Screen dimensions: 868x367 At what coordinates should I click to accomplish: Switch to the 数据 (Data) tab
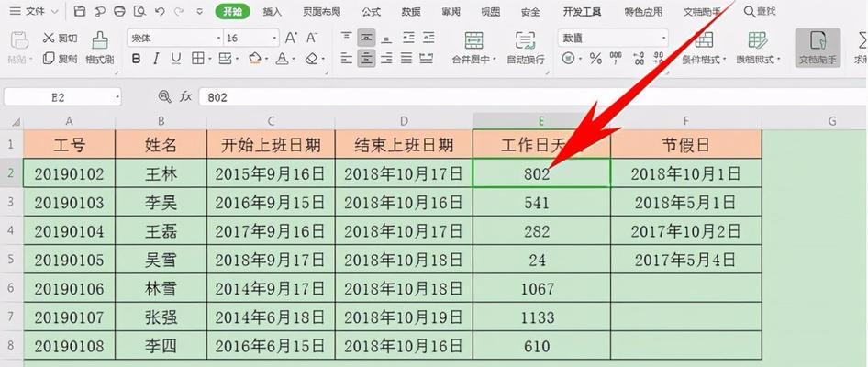click(x=411, y=11)
